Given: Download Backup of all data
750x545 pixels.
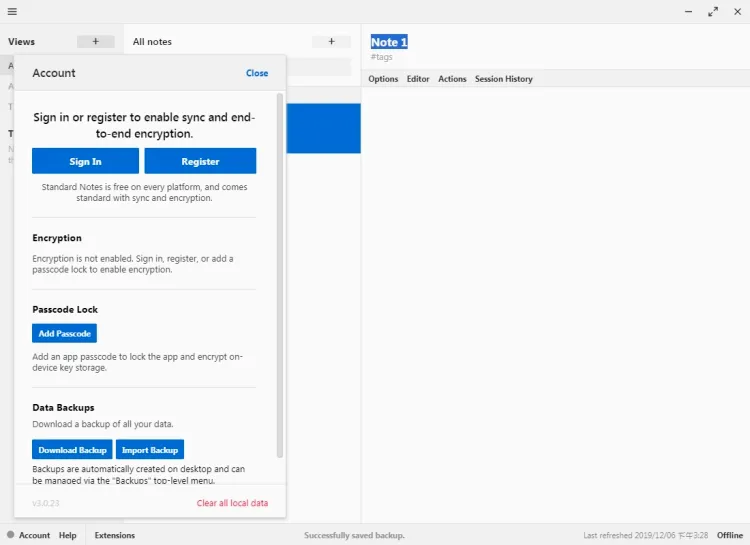Looking at the screenshot, I should click(72, 450).
